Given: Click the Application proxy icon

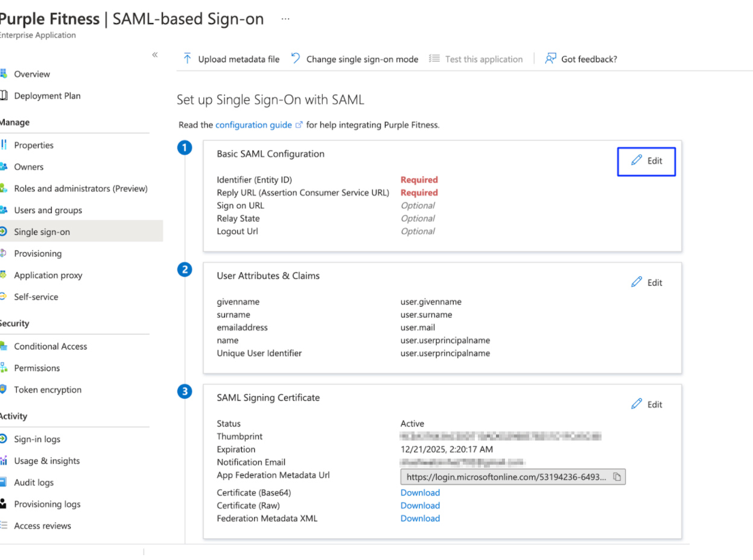Looking at the screenshot, I should click(x=4, y=275).
